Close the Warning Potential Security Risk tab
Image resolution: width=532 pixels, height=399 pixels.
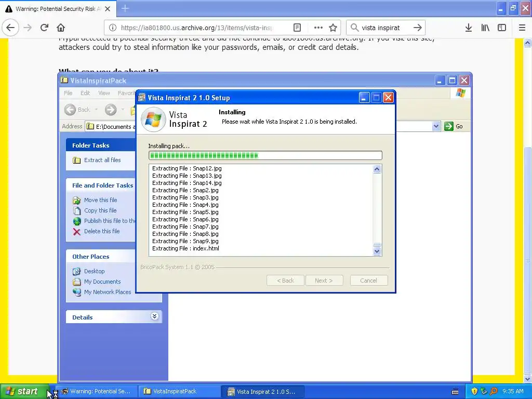[108, 9]
